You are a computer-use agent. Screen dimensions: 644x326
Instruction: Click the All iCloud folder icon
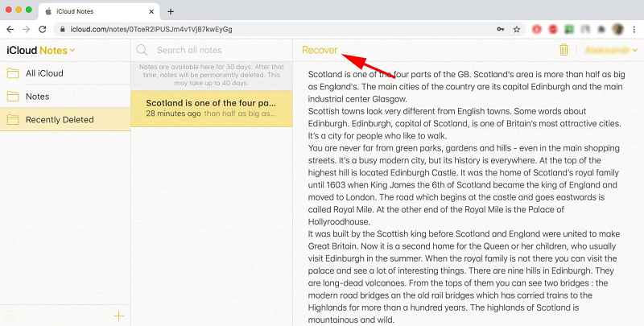point(13,73)
